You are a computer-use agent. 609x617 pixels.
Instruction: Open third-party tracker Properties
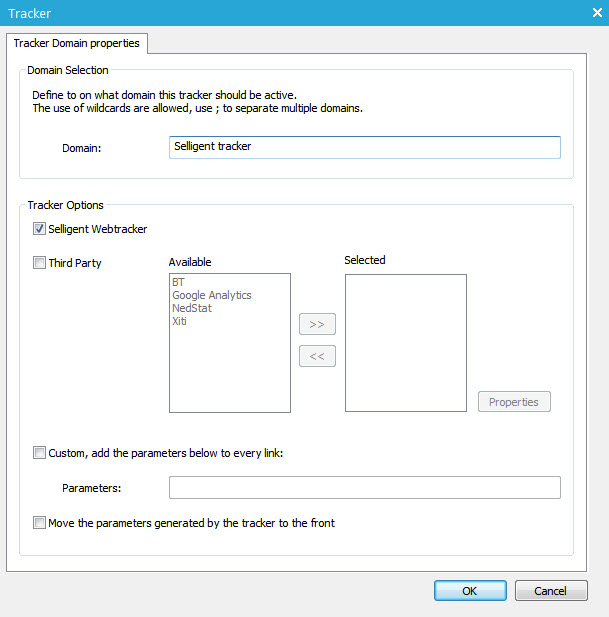514,402
